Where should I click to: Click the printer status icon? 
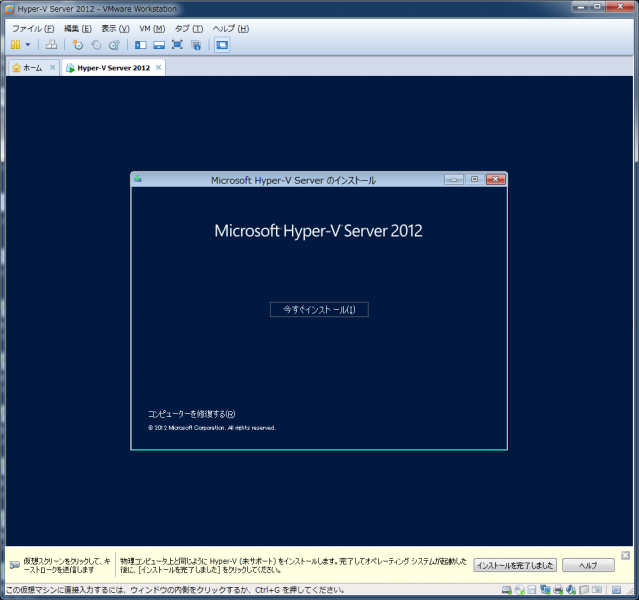tap(558, 590)
